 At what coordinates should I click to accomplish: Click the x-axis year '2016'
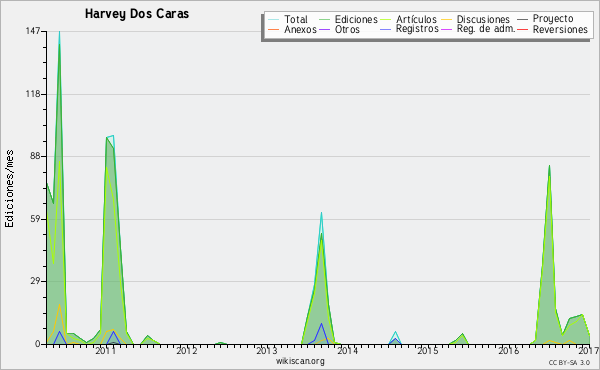point(509,350)
